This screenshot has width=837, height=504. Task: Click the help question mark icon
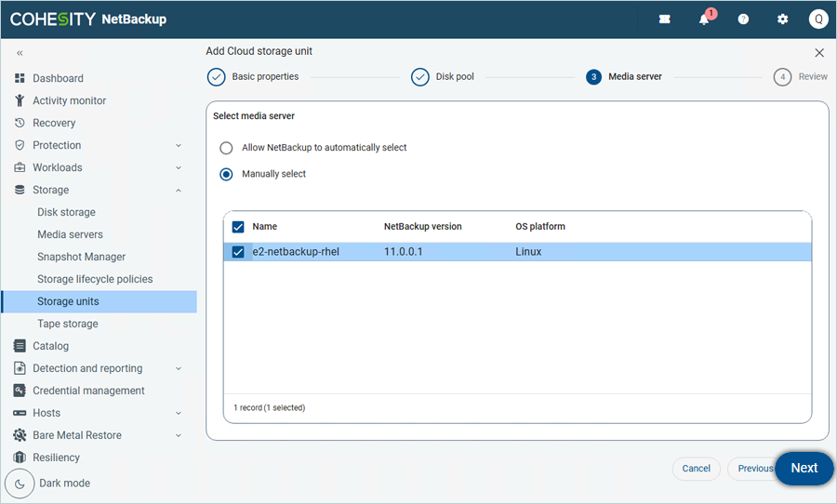click(x=743, y=20)
